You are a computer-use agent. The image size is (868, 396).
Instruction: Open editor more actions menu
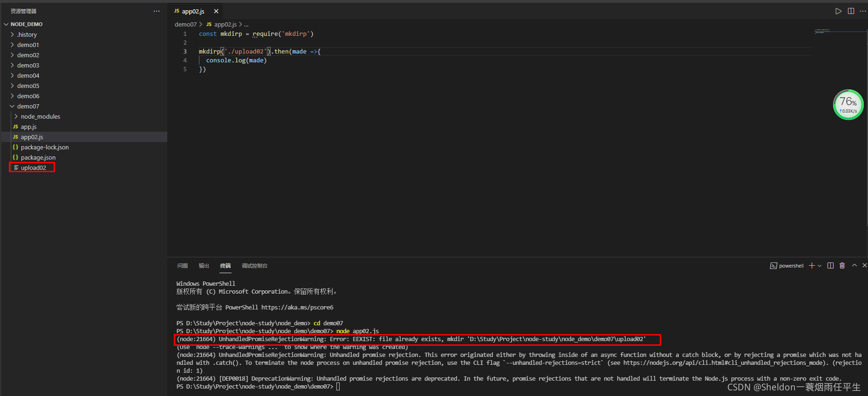click(862, 11)
